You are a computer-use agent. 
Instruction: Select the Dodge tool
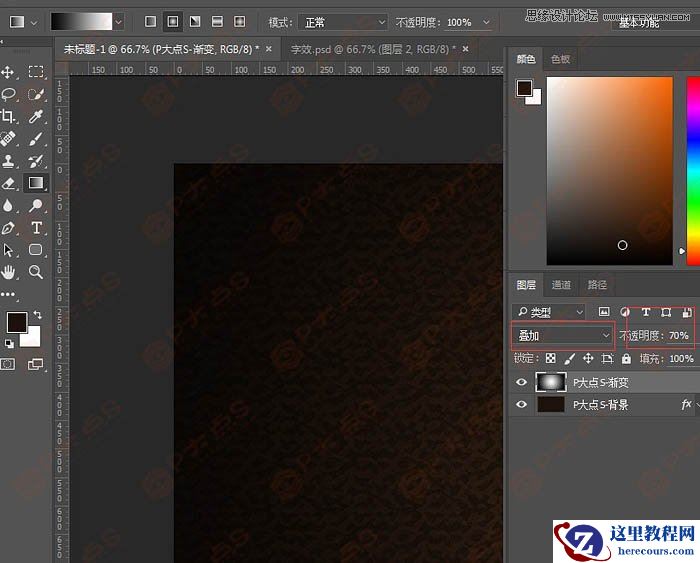coord(36,205)
